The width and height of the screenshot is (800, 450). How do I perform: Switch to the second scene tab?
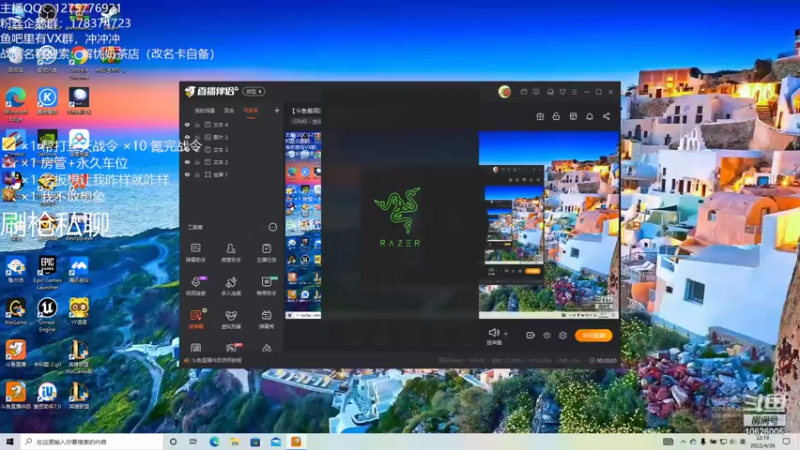click(x=229, y=110)
